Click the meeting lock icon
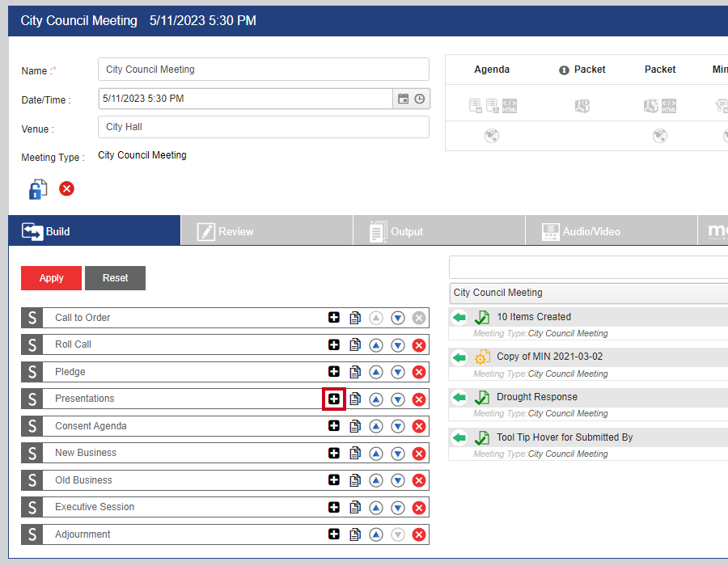The width and height of the screenshot is (728, 566). pyautogui.click(x=38, y=189)
